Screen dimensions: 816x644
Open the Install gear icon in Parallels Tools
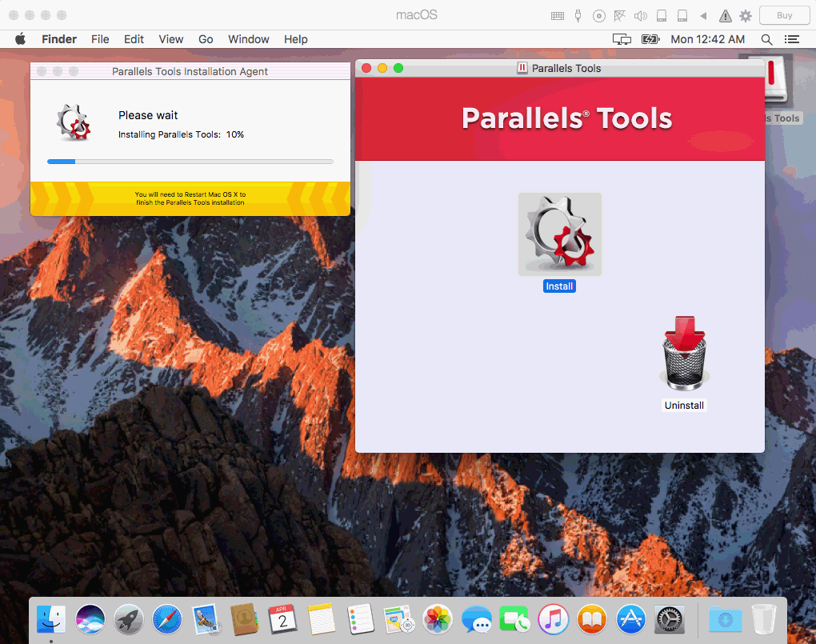point(559,234)
